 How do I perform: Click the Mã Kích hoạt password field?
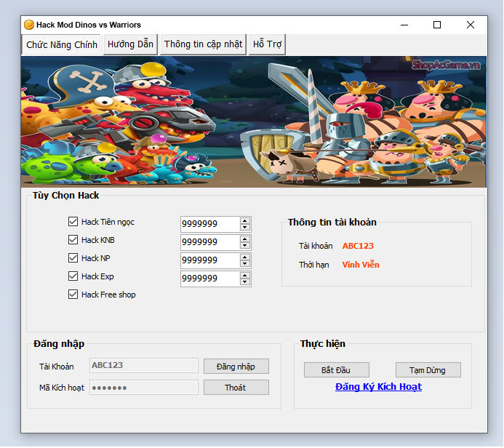[144, 388]
